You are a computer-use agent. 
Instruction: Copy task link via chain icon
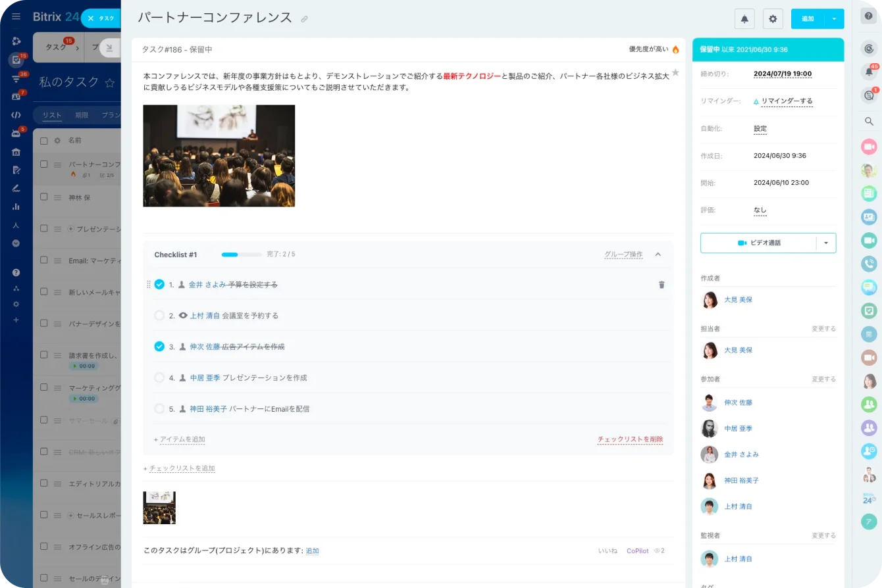[x=304, y=19]
